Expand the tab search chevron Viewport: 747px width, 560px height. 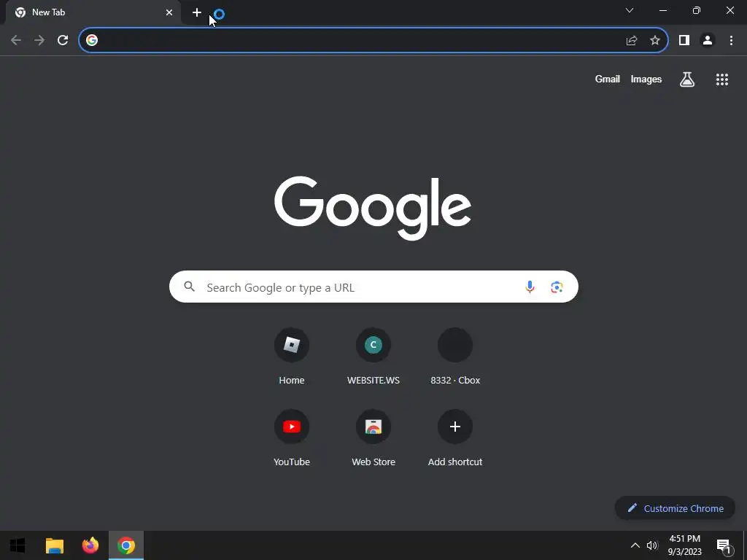tap(630, 10)
